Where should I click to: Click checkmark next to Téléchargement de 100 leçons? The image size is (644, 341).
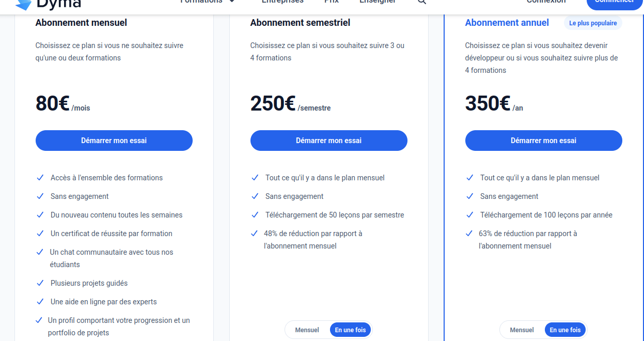point(469,215)
